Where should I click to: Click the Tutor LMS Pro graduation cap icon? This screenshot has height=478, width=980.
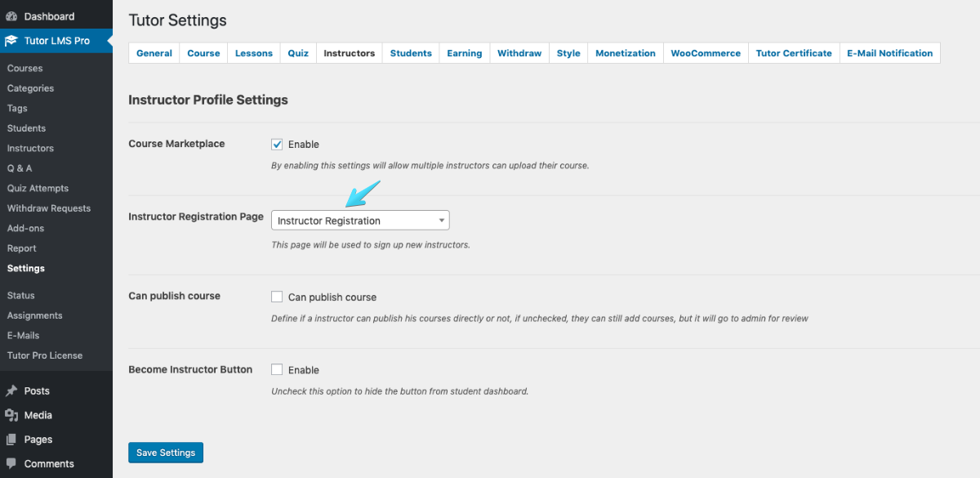(11, 40)
